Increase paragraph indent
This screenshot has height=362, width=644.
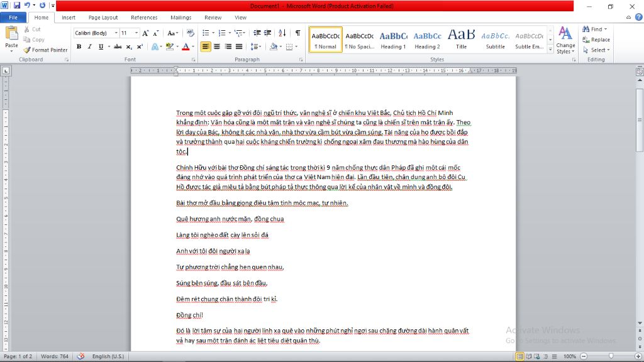pyautogui.click(x=269, y=33)
